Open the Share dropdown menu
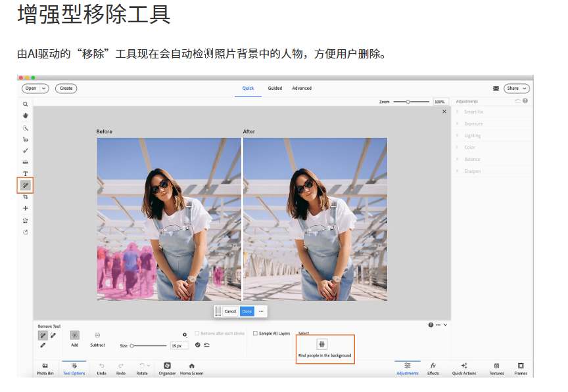568x392 pixels. [x=516, y=88]
